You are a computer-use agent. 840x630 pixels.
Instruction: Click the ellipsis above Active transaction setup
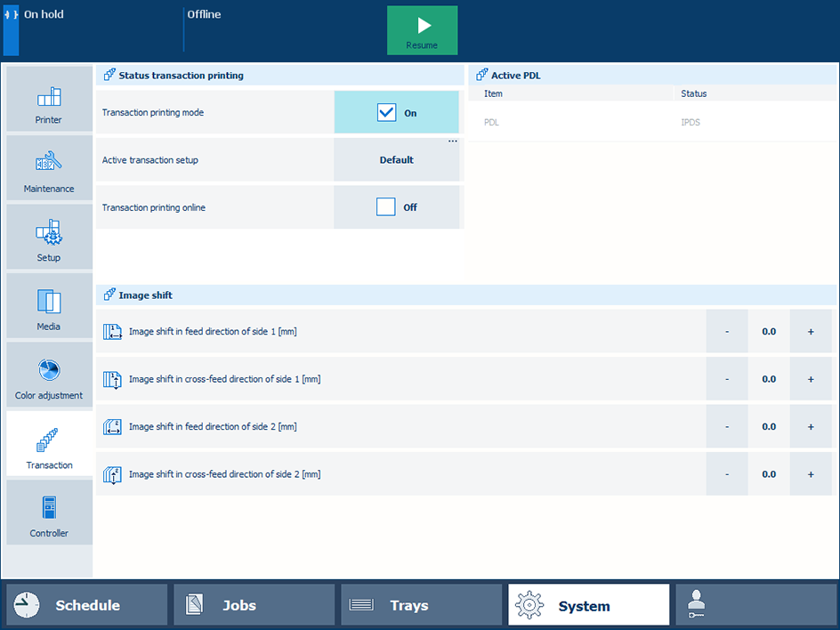(452, 141)
